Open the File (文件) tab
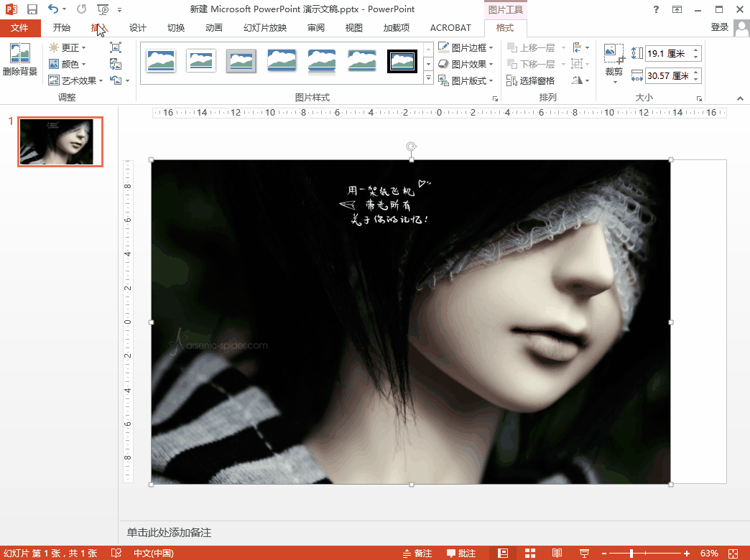 pos(19,28)
